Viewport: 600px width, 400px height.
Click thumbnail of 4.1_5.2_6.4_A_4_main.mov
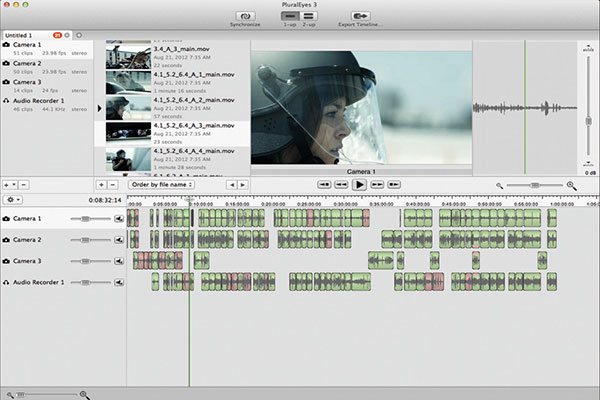(128, 159)
